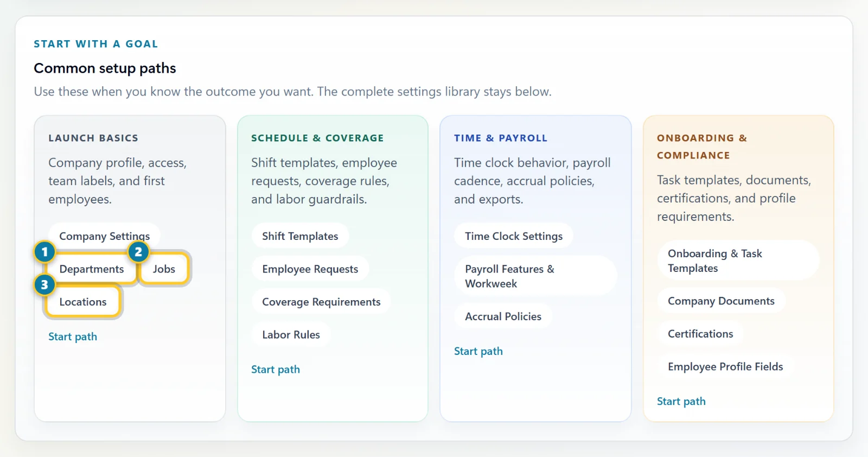This screenshot has height=457, width=868.
Task: Go to Employee Requests settings
Action: 310,269
